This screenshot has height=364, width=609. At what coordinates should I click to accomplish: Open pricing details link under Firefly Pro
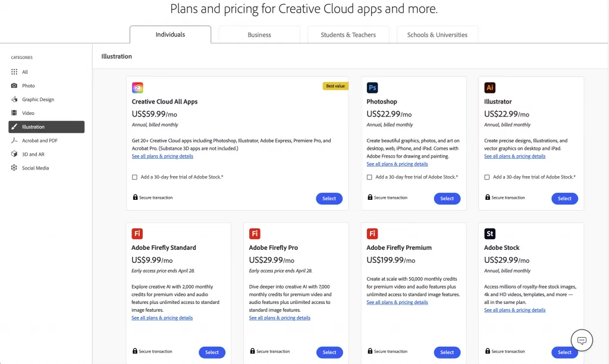point(280,318)
